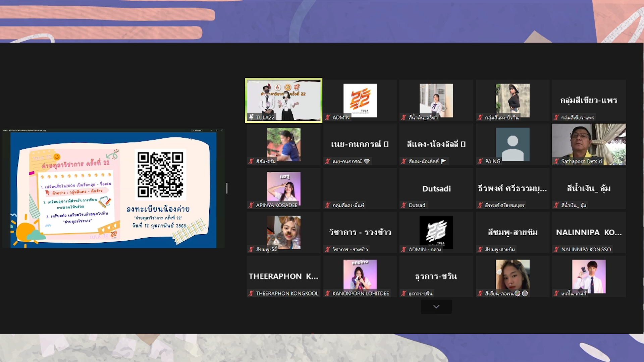Click the default avatar silhouette of PA NG
This screenshot has width=644, height=362.
coord(513,144)
